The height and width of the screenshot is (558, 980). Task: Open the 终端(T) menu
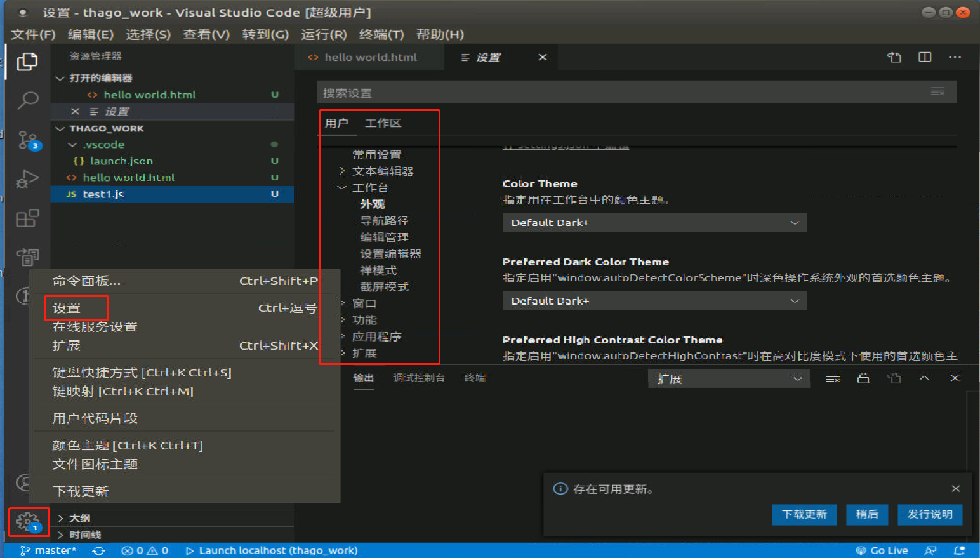click(x=381, y=34)
